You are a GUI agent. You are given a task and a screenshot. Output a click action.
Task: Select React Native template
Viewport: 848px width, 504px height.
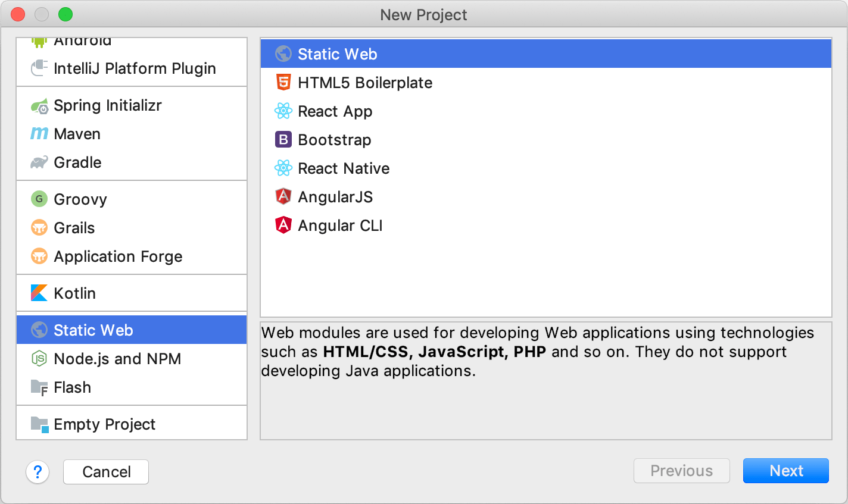(x=546, y=168)
